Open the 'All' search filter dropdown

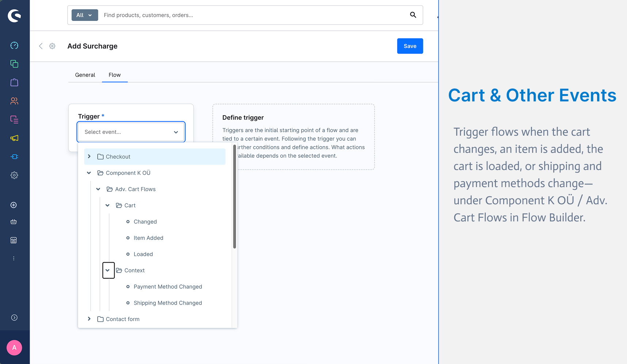pyautogui.click(x=85, y=15)
